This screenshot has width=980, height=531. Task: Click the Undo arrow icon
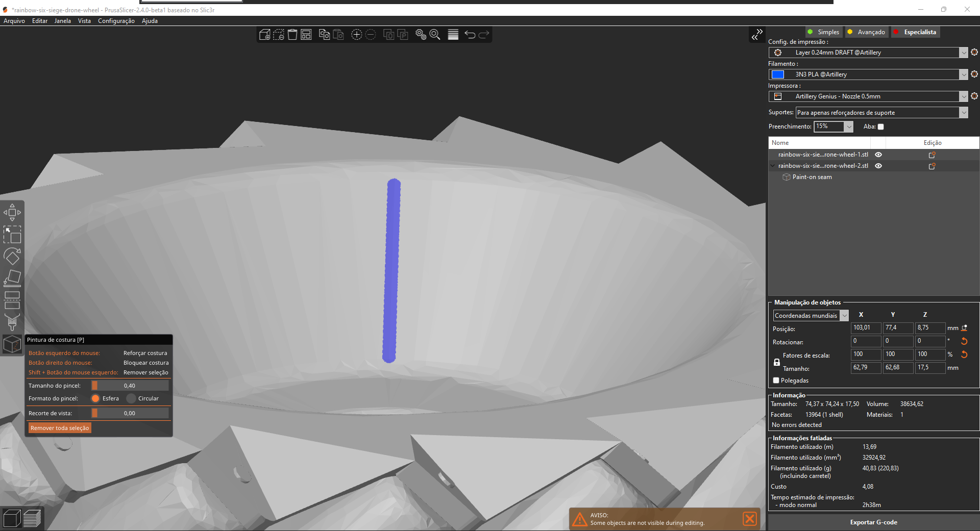pos(470,35)
